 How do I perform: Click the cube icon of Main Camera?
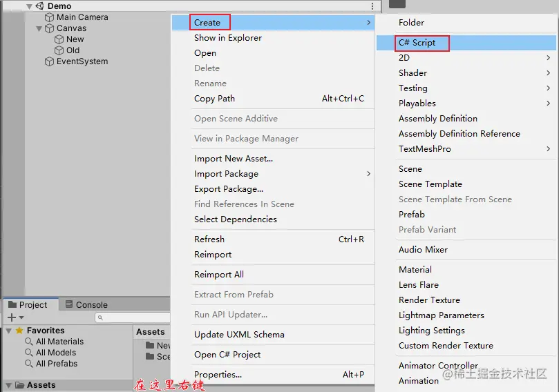pyautogui.click(x=49, y=17)
